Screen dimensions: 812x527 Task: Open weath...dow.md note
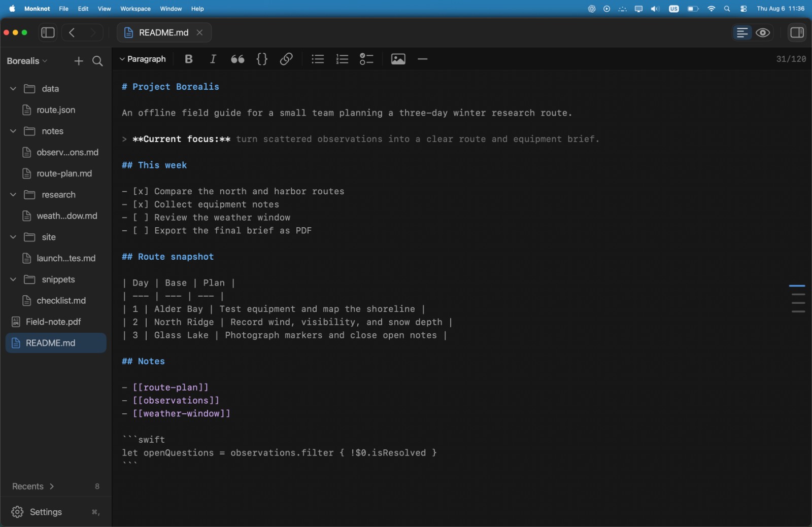tap(56, 216)
